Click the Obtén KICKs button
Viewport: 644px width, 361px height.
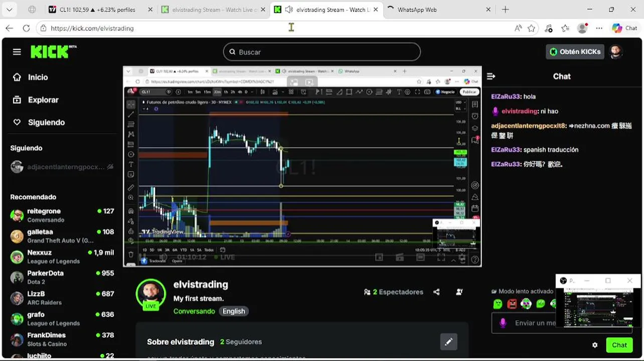pos(575,52)
